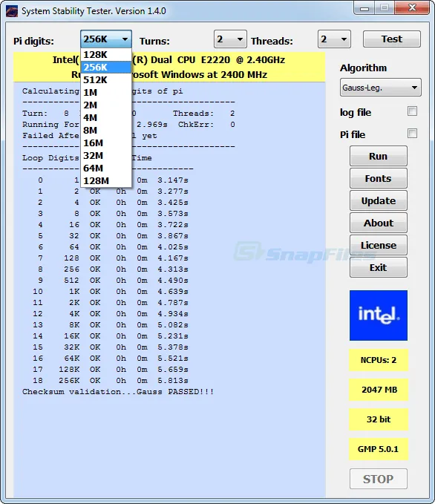Select the 16M digits entry
Screen dimensions: 435x504
click(106, 143)
